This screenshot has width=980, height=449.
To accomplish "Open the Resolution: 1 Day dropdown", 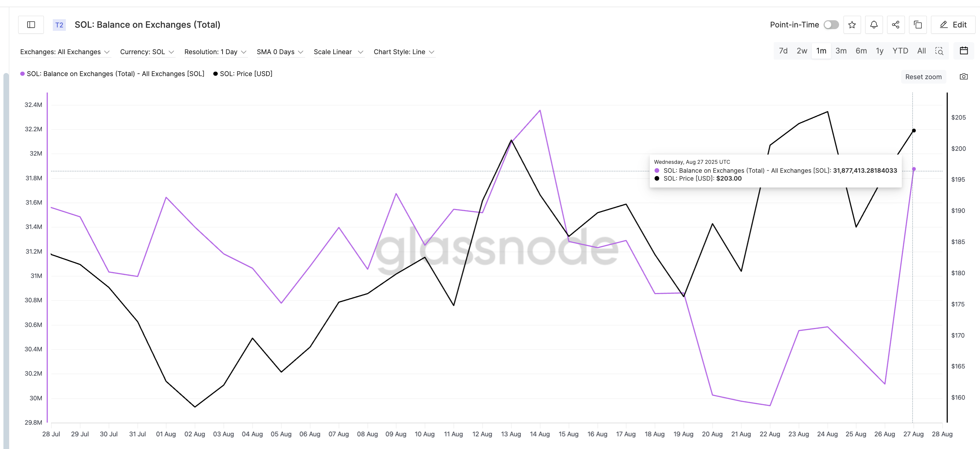I will click(x=215, y=52).
